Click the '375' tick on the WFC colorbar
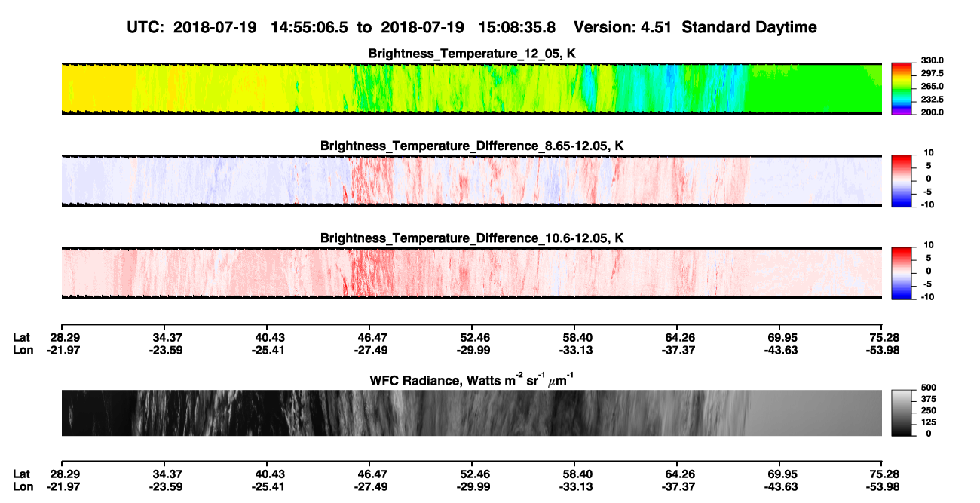The width and height of the screenshot is (980, 503). pyautogui.click(x=927, y=400)
